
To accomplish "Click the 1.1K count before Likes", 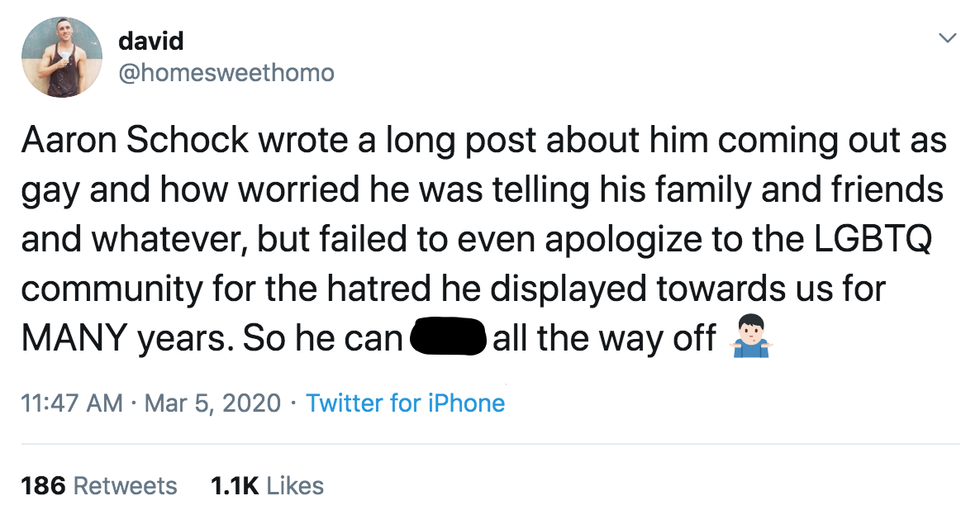I will 235,486.
